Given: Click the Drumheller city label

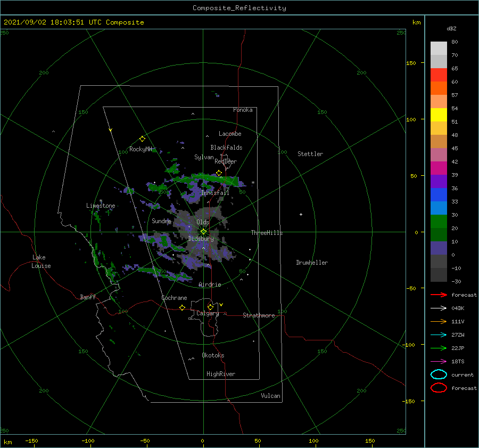Looking at the screenshot, I should point(312,263).
